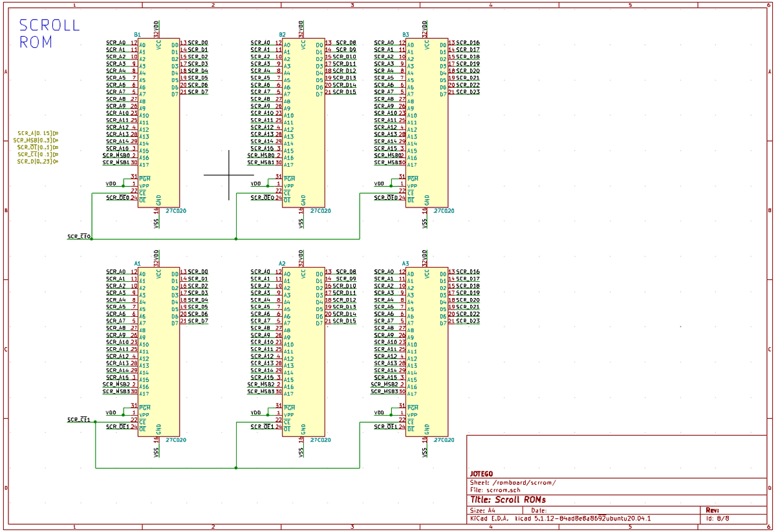Screen dimensions: 776x532
Task: Select the SCR_OE0 label on chip B1
Action: 118,197
